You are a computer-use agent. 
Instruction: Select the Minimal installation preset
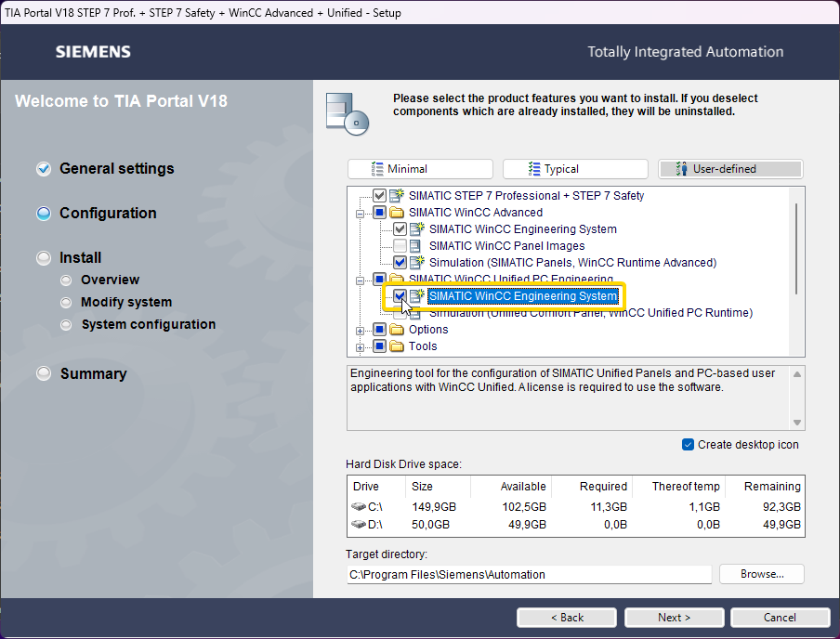pyautogui.click(x=420, y=169)
